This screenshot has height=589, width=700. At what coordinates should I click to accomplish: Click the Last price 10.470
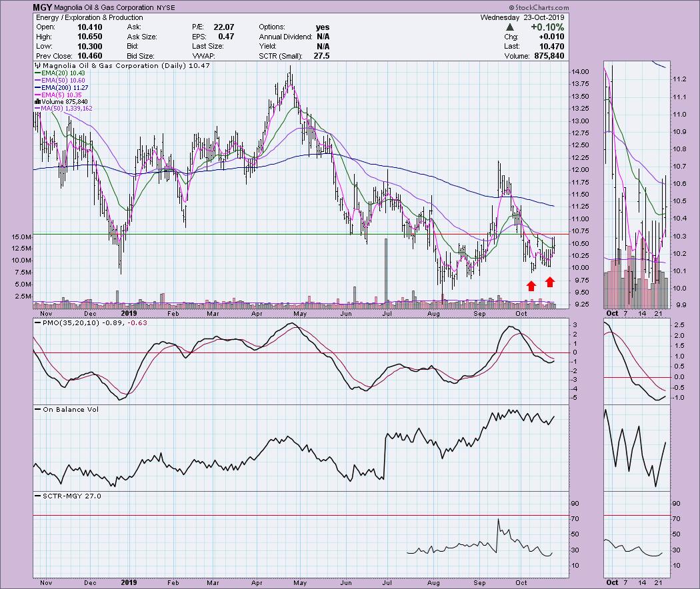552,47
